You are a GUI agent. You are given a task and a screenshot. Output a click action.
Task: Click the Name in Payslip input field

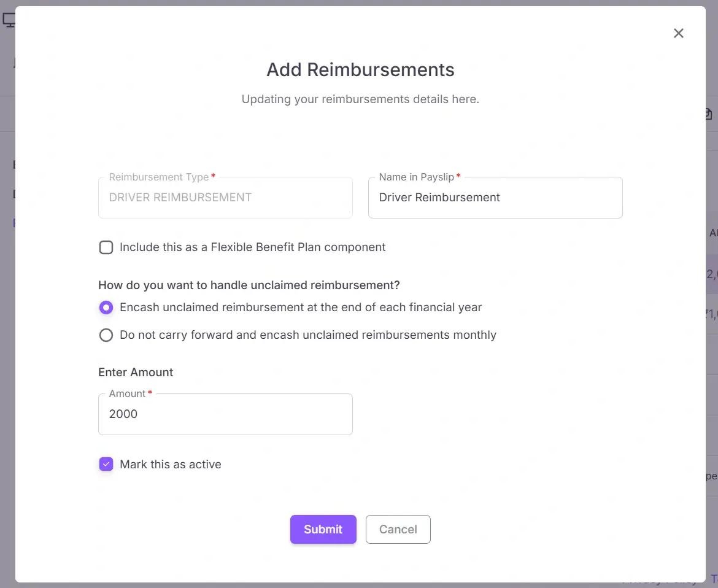pyautogui.click(x=495, y=197)
